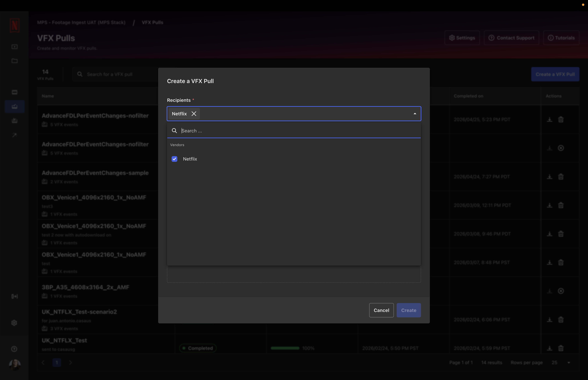The width and height of the screenshot is (588, 380).
Task: Open the UK_NTFLX_Test-scenario2 row
Action: tap(79, 312)
